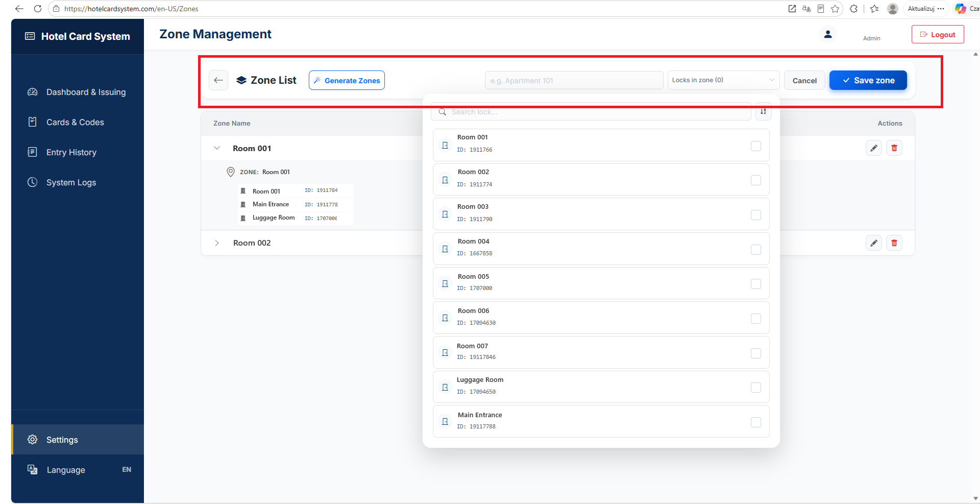This screenshot has height=504, width=980.
Task: Open the browser favorites list icon
Action: pos(874,9)
